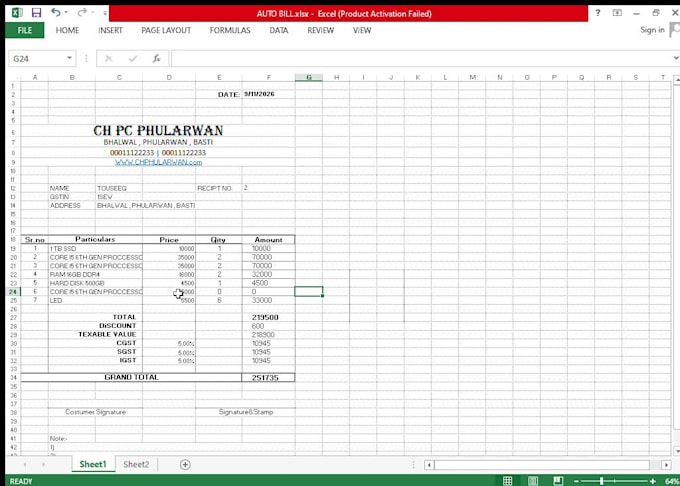Click the Sign in link

652,29
